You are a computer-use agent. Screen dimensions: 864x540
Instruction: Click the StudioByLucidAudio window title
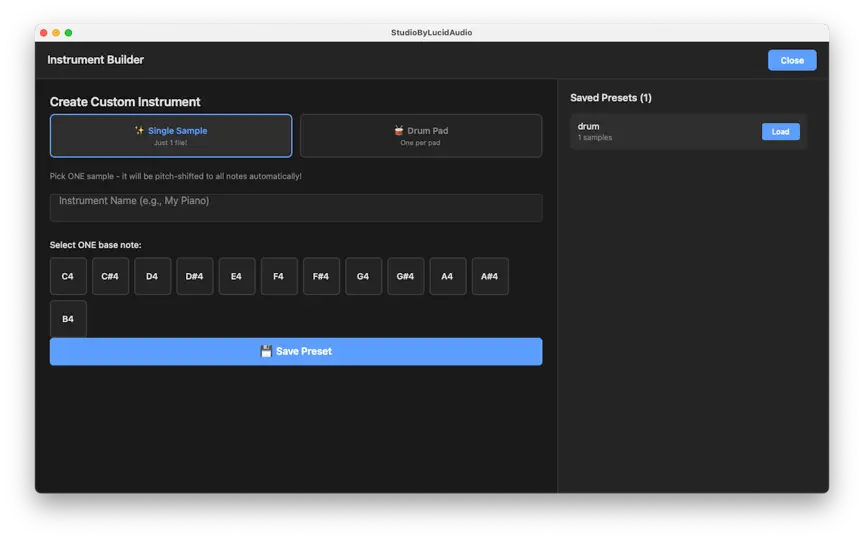431,33
